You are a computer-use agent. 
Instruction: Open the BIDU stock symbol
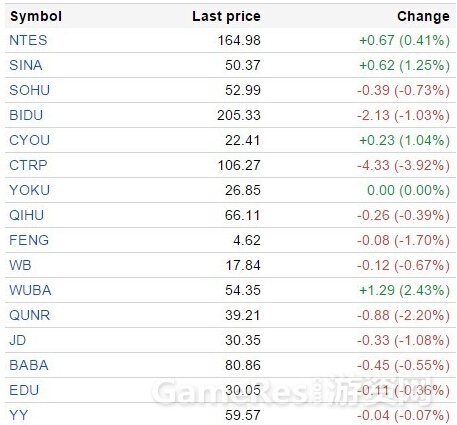[26, 115]
